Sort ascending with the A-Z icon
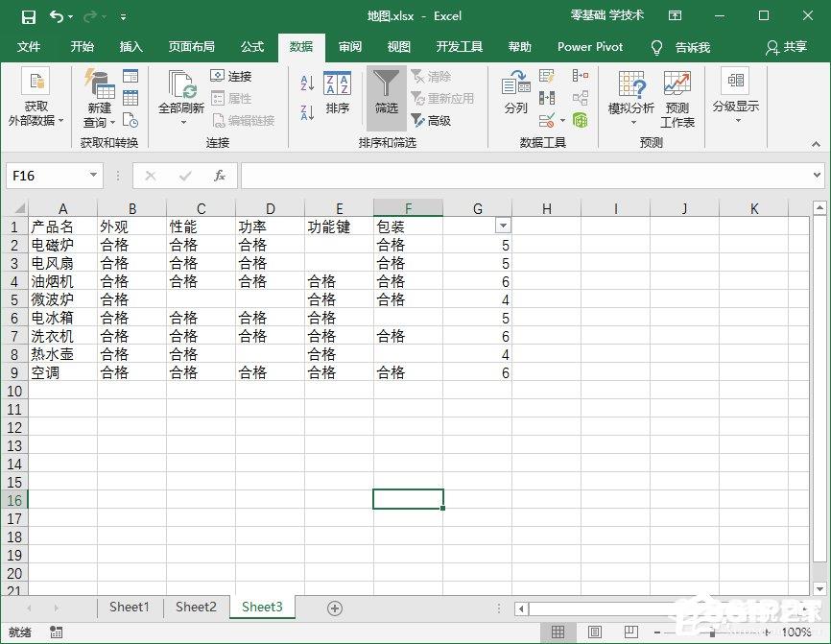This screenshot has width=831, height=644. [307, 83]
